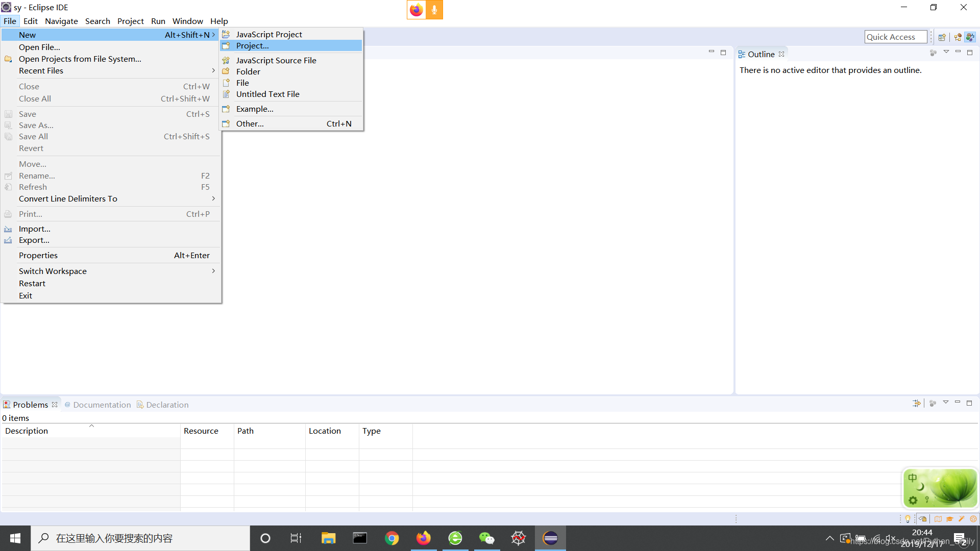980x551 pixels.
Task: Open the Navigate menu
Action: [x=61, y=21]
